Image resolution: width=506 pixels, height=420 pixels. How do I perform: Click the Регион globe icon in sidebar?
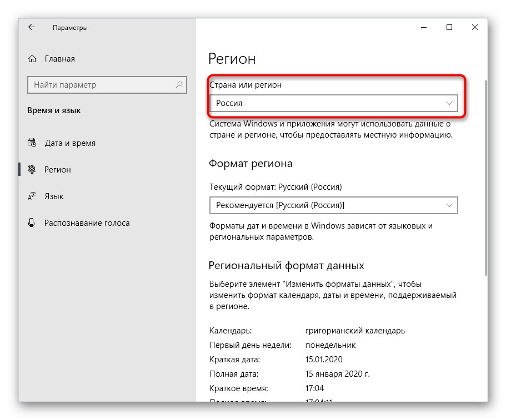(32, 170)
